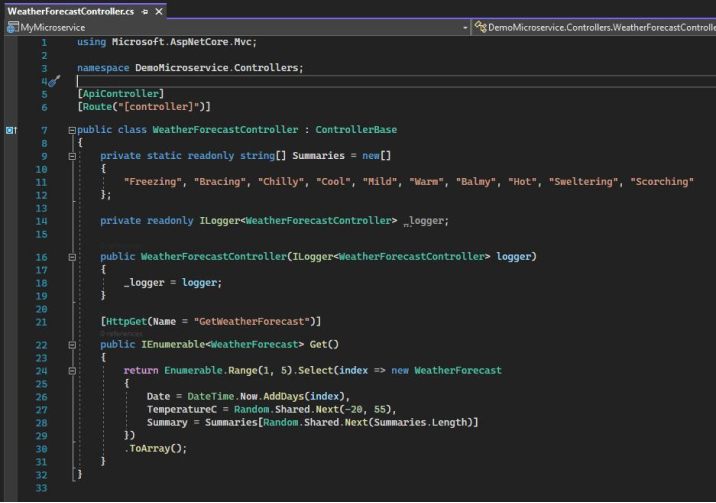
Task: Click line number 21 in the gutter
Action: pos(41,320)
